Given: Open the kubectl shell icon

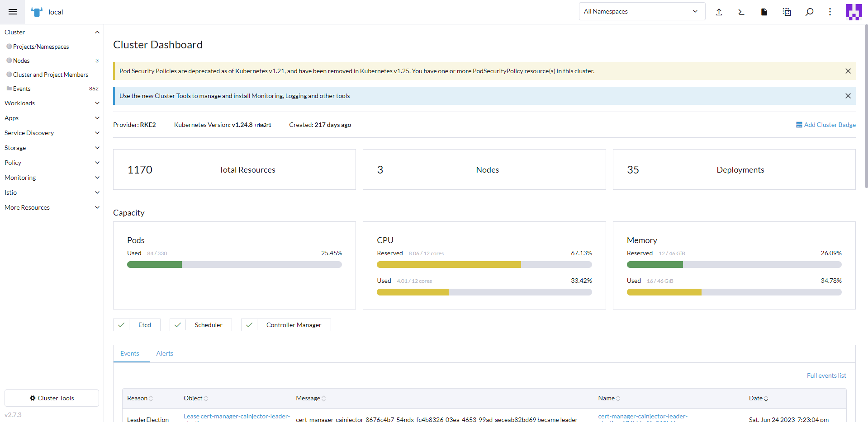Looking at the screenshot, I should click(741, 12).
